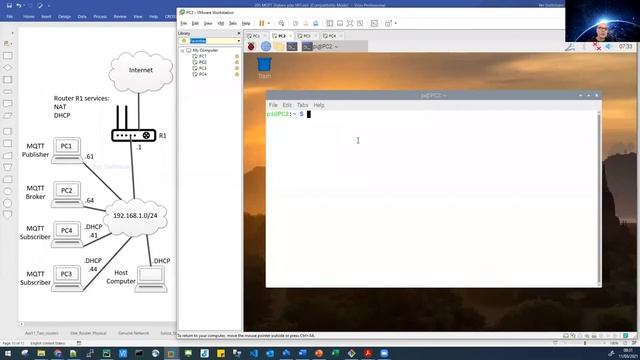Open VMware View menu

click(208, 23)
